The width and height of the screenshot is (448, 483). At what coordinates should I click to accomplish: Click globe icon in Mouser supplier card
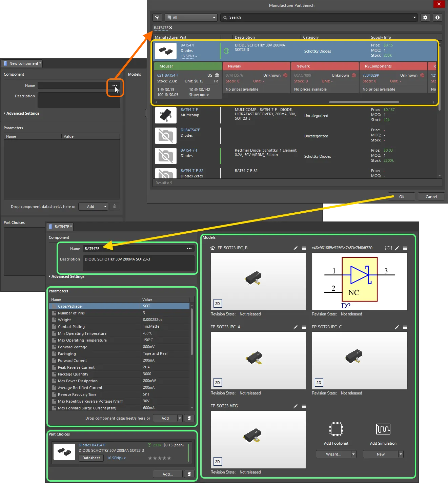click(217, 75)
